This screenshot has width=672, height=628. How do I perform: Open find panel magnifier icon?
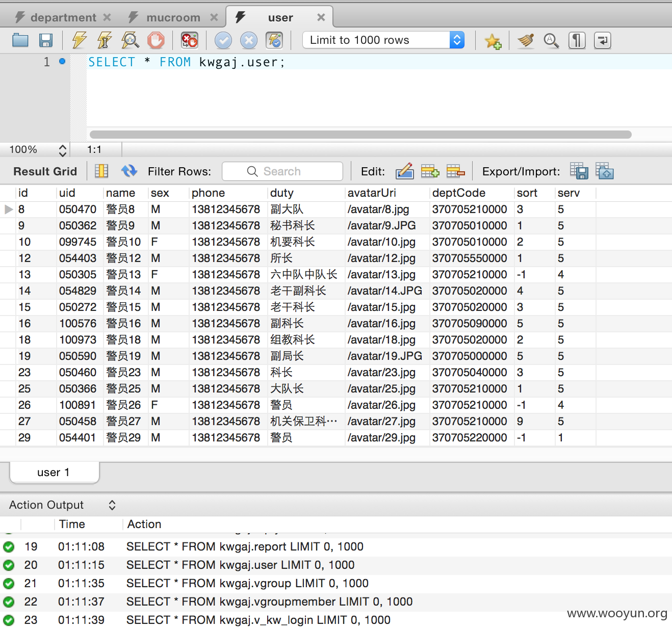(551, 40)
